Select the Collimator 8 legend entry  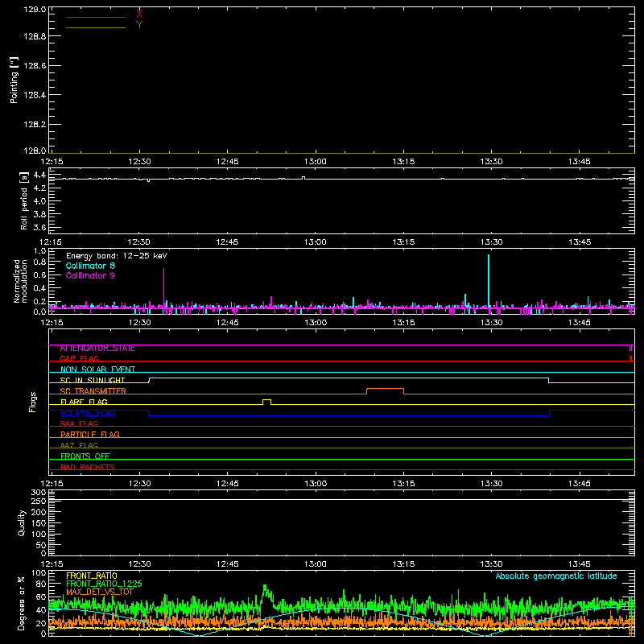(90, 266)
